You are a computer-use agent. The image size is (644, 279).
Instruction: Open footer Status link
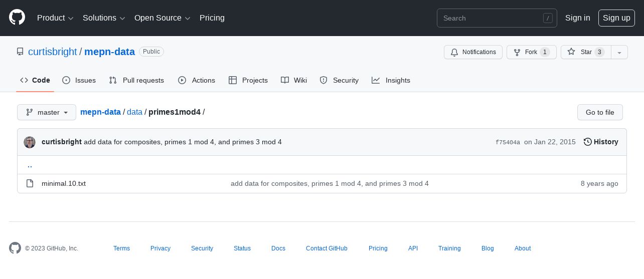tap(242, 248)
